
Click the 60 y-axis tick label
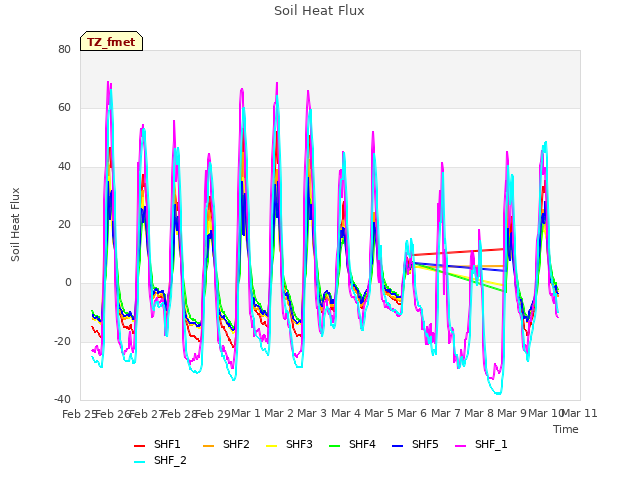click(x=64, y=108)
